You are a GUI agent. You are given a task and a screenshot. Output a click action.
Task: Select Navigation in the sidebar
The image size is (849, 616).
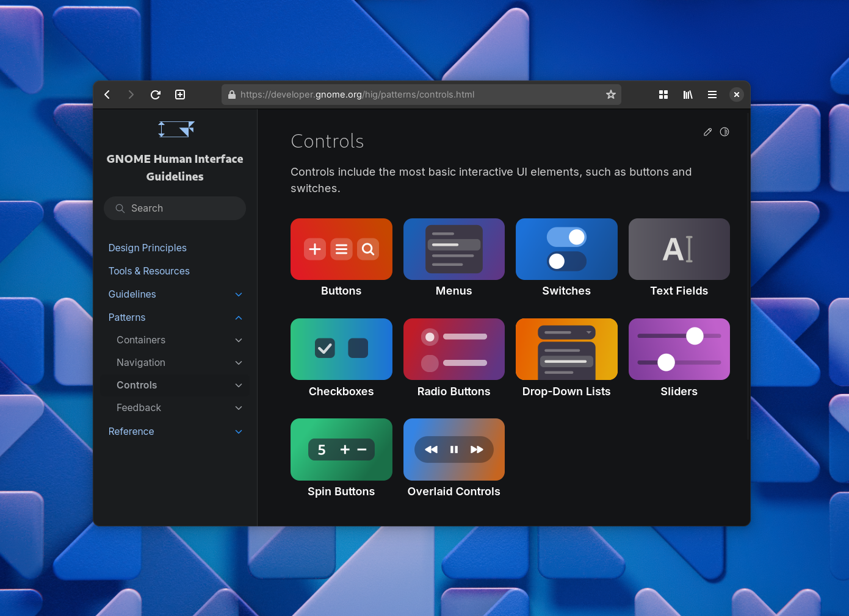(141, 362)
